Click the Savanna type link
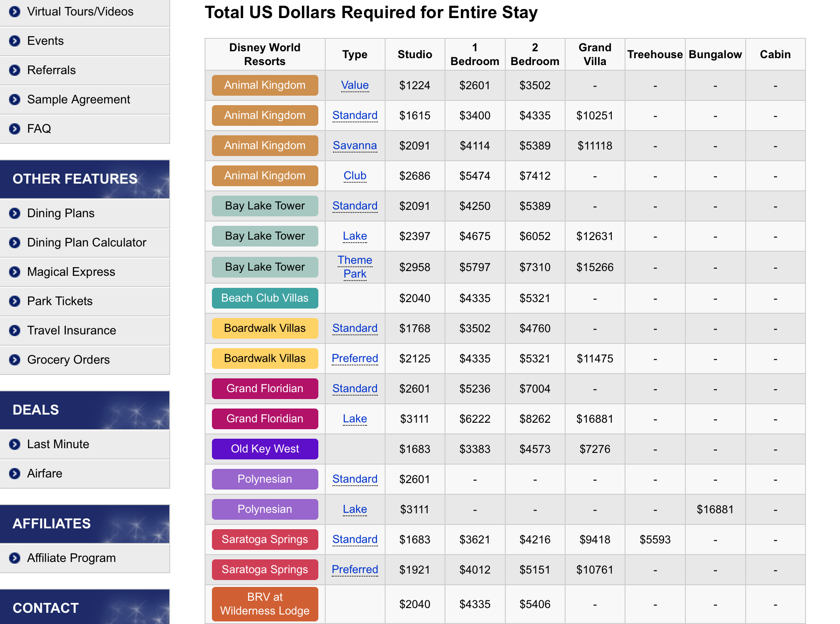 355,146
